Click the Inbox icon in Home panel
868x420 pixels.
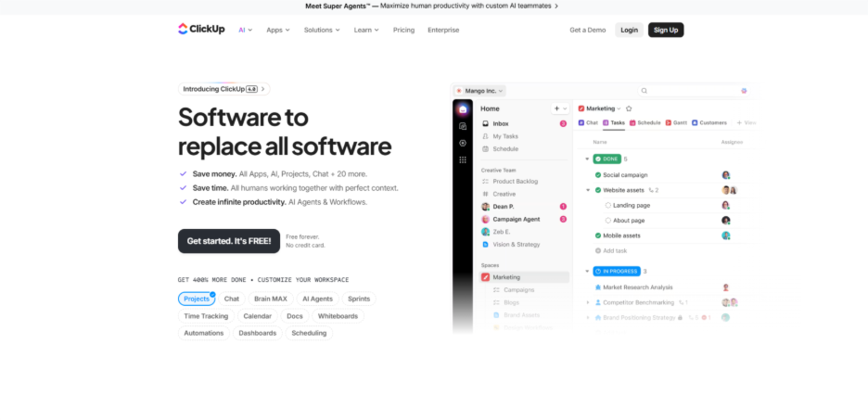pyautogui.click(x=485, y=123)
